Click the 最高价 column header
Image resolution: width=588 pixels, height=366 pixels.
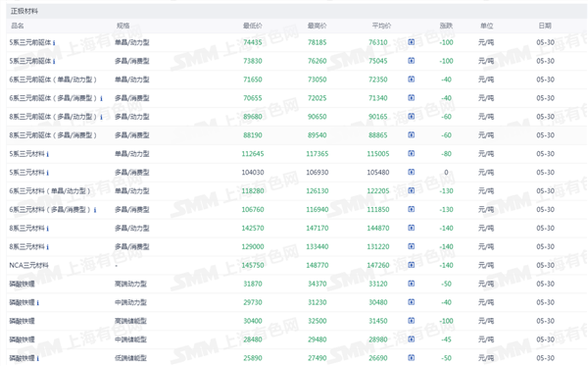[x=318, y=26]
